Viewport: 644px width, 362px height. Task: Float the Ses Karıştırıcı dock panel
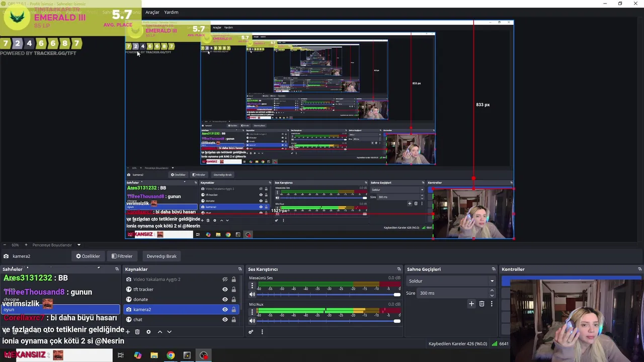click(399, 269)
